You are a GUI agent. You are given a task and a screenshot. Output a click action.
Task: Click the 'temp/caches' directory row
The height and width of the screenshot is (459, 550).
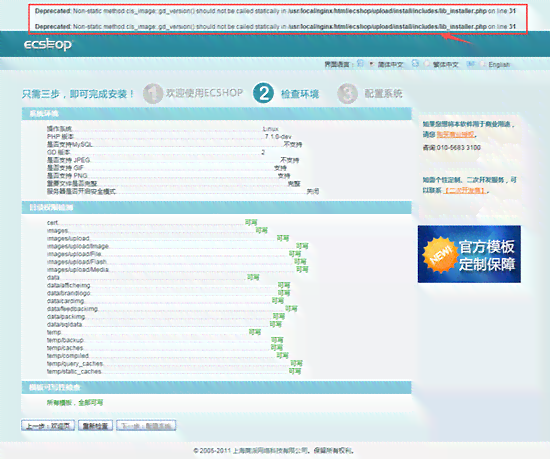point(165,348)
